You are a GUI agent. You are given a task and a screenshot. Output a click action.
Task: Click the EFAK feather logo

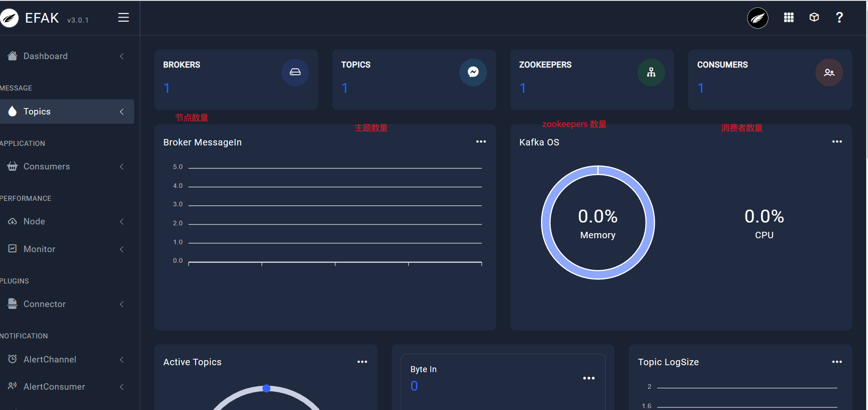9,18
